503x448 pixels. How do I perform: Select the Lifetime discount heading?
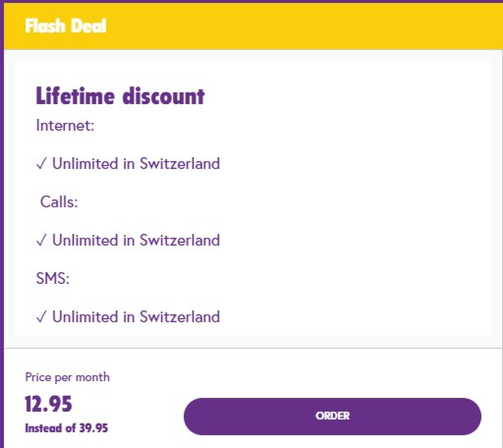click(x=120, y=96)
